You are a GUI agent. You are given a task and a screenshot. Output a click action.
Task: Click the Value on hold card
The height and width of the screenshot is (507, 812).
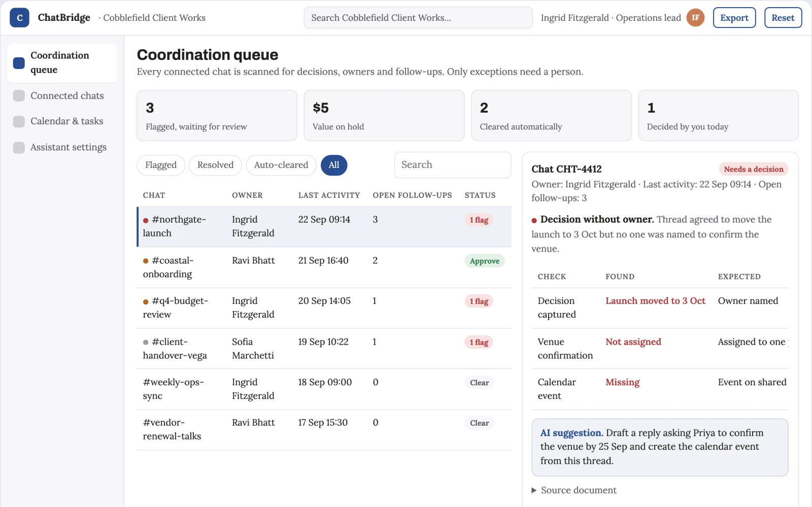384,116
